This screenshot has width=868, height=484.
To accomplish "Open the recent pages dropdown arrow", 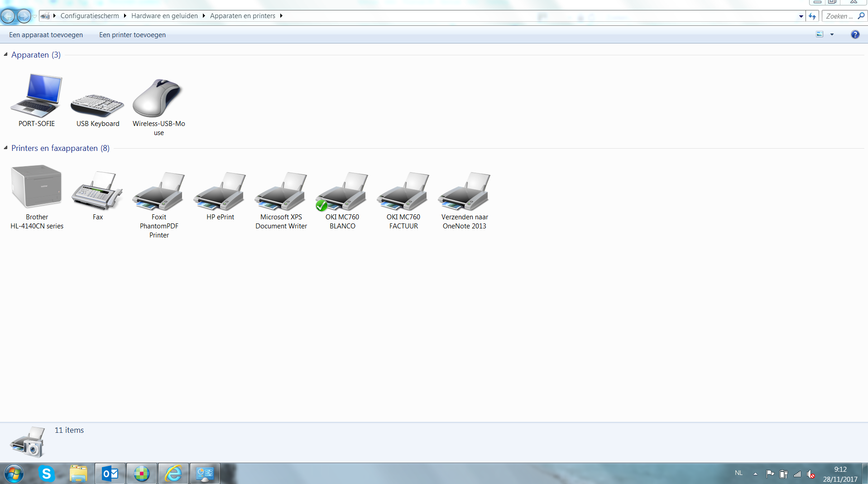I will 34,16.
